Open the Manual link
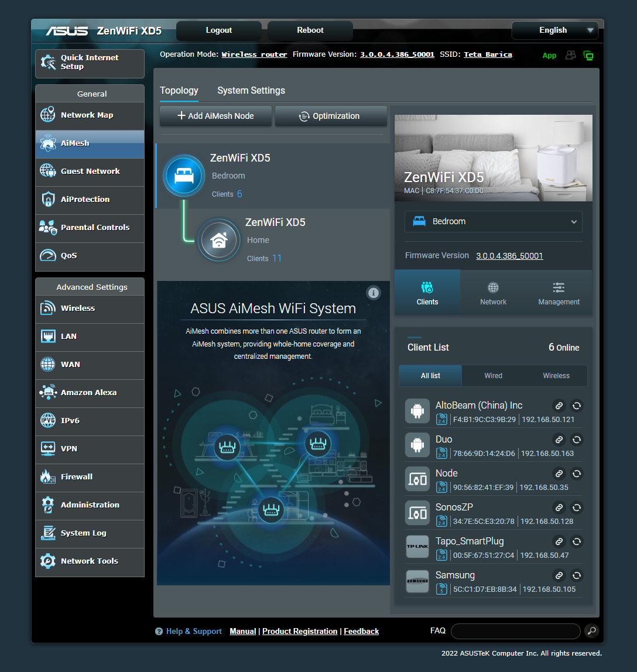This screenshot has width=637, height=672. click(x=242, y=631)
